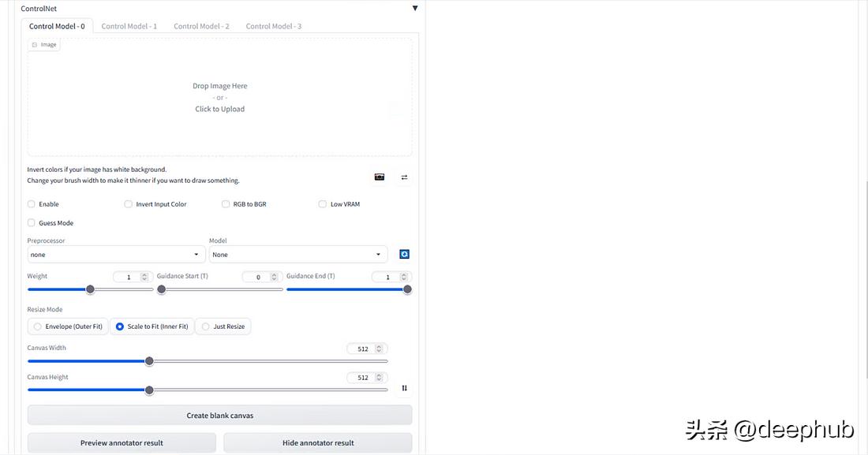Refresh the ControlNet model list
This screenshot has height=455, width=868.
pos(404,254)
